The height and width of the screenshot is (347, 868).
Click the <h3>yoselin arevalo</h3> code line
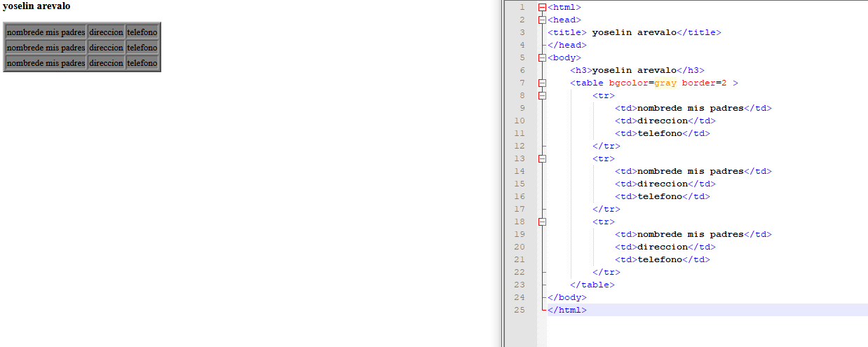tap(637, 70)
